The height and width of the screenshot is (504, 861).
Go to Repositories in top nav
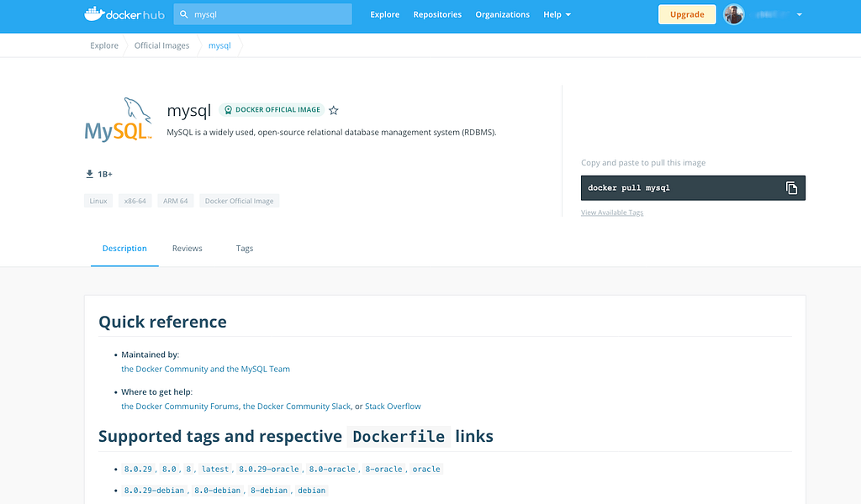click(437, 14)
